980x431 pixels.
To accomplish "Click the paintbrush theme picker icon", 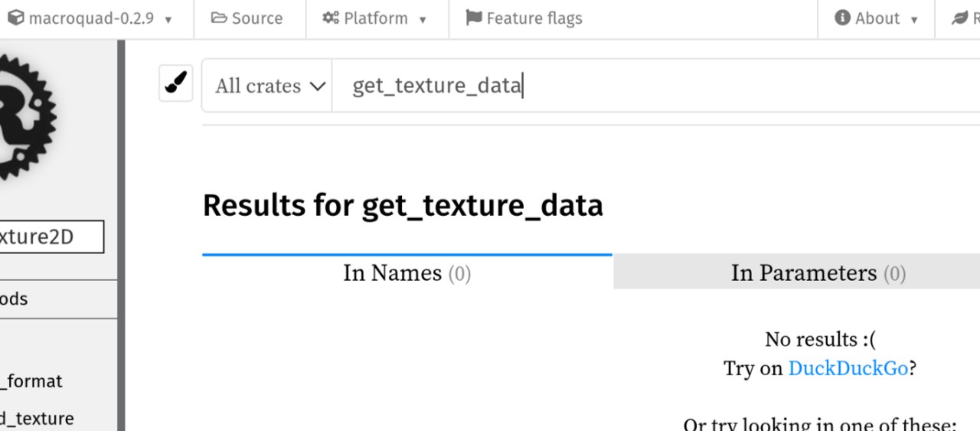I will [176, 83].
